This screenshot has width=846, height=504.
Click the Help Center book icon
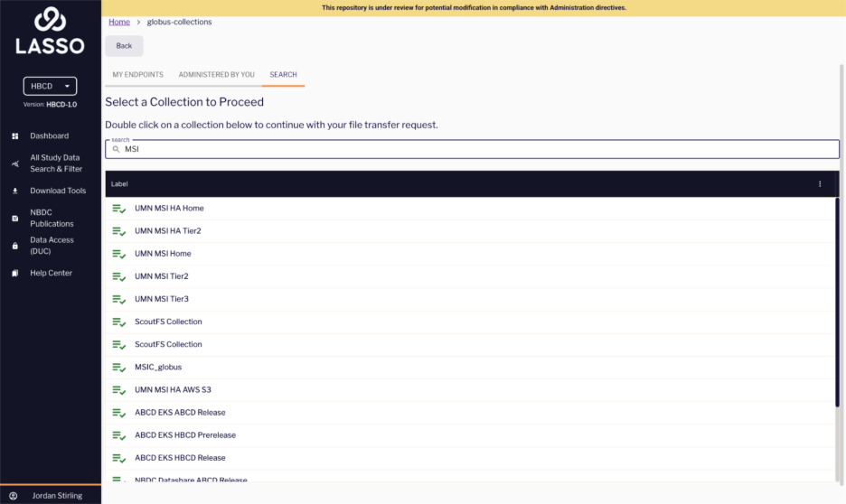pyautogui.click(x=15, y=274)
